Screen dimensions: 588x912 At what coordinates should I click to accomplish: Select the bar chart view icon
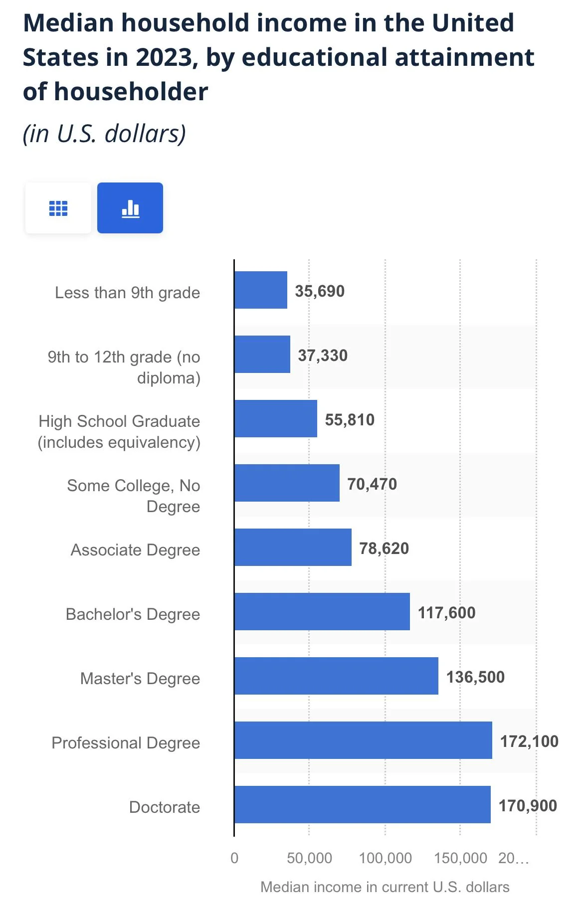pyautogui.click(x=130, y=208)
